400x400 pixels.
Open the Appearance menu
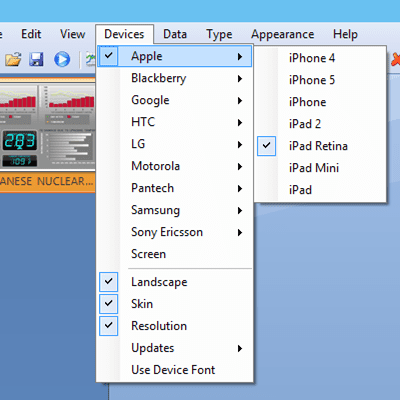(283, 34)
